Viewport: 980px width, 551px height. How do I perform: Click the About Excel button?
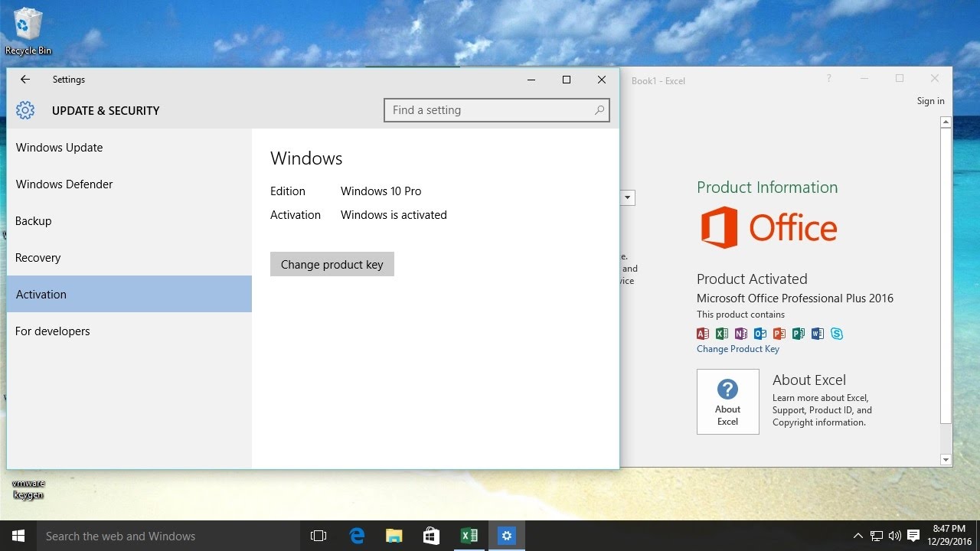[x=728, y=402]
